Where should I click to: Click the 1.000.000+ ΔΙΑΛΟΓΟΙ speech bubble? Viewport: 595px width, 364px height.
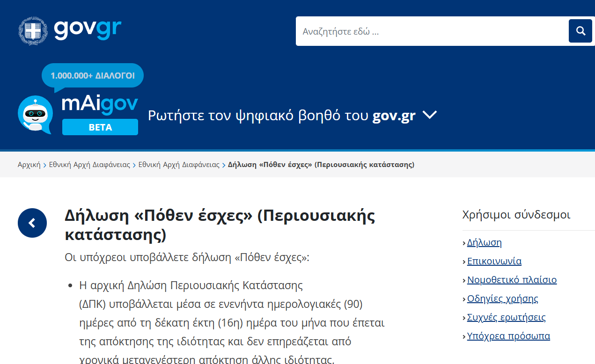click(x=92, y=75)
